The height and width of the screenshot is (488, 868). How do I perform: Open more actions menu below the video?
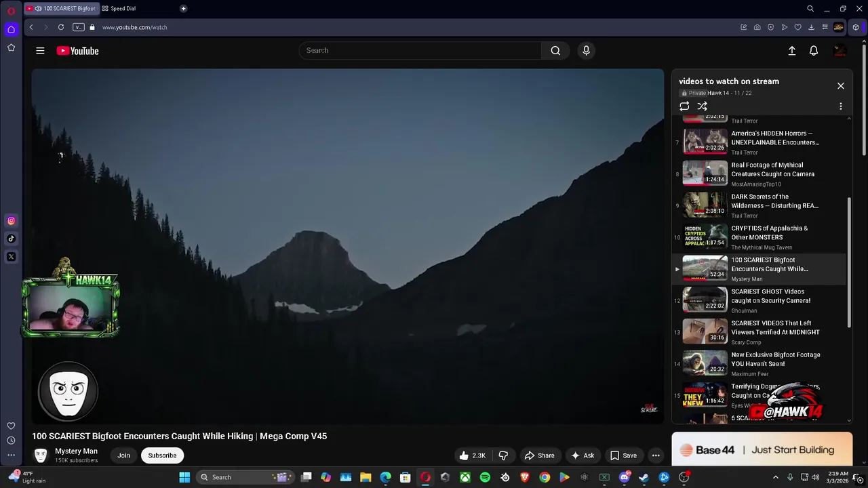coord(656,455)
